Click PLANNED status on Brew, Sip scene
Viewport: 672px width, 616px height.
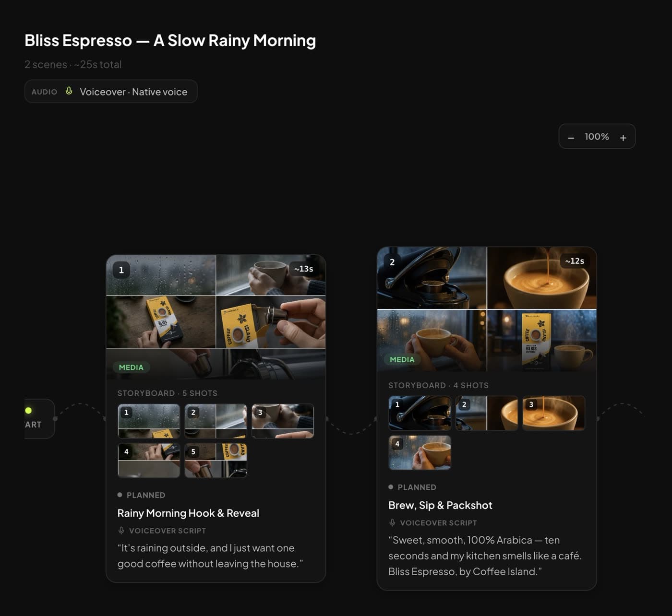tap(412, 487)
